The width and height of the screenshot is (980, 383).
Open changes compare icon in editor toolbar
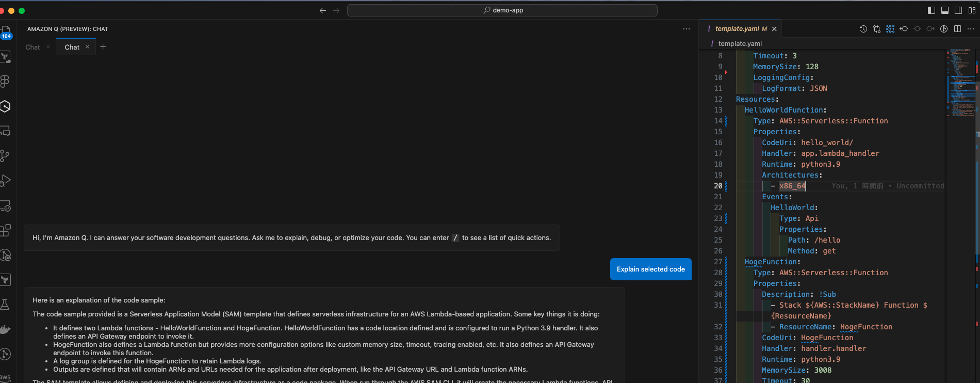pos(877,29)
